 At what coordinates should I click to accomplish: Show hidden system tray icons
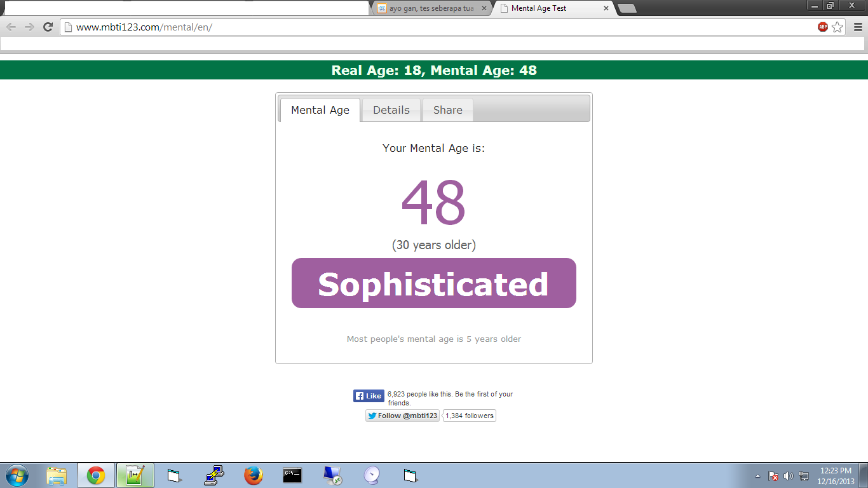coord(757,476)
